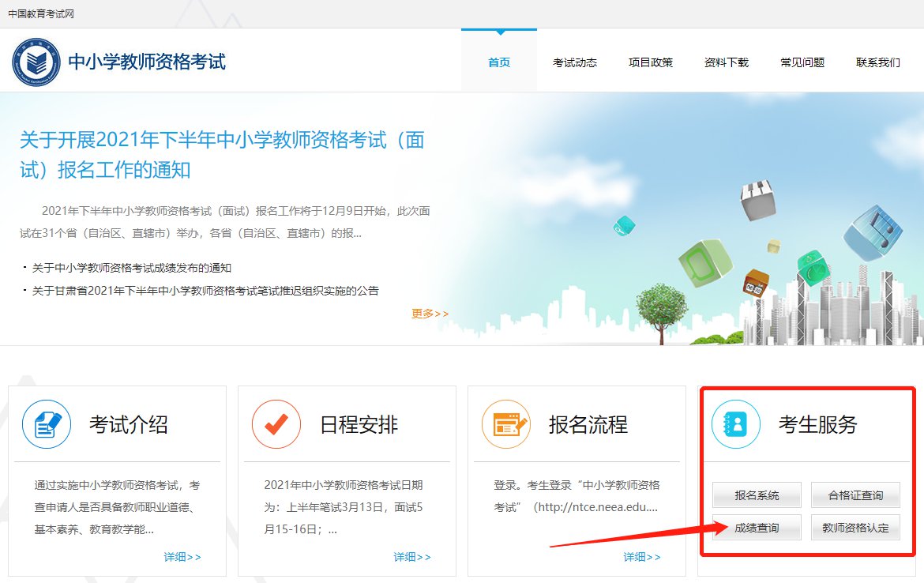
Task: Open the 成绩发布的通知 news link
Action: pyautogui.click(x=132, y=268)
